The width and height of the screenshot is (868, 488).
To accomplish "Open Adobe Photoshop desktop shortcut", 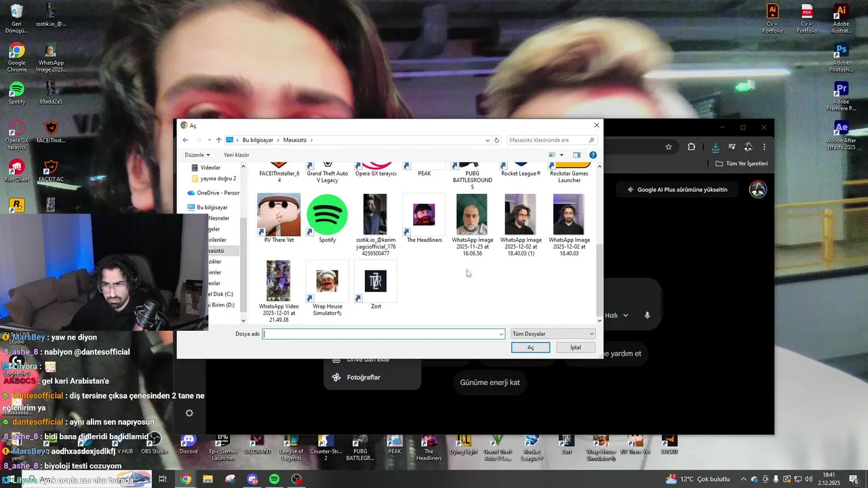I will pos(841,58).
